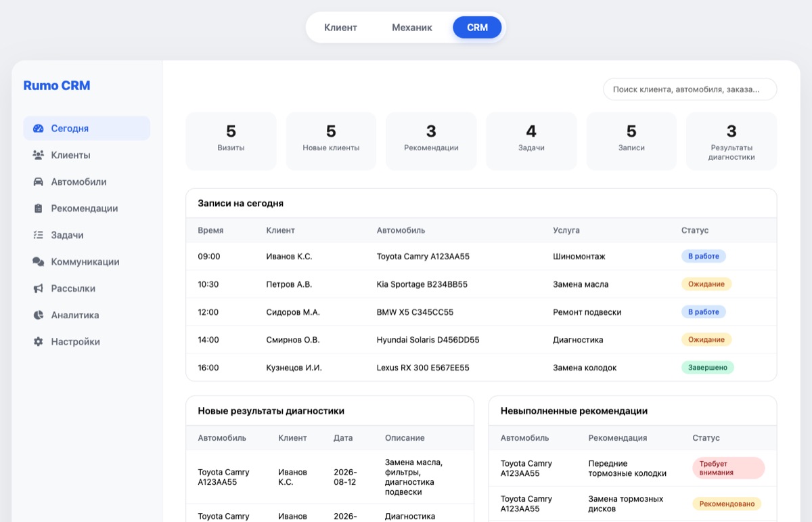Viewport: 812px width, 522px height.
Task: Open the Задачи stat card showing 4
Action: pos(531,141)
